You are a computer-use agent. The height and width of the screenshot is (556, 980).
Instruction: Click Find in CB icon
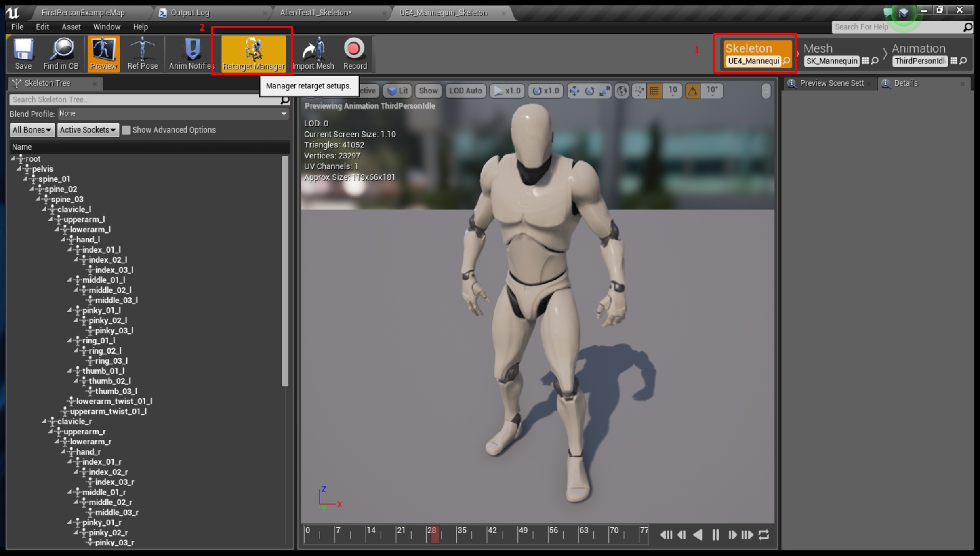61,54
